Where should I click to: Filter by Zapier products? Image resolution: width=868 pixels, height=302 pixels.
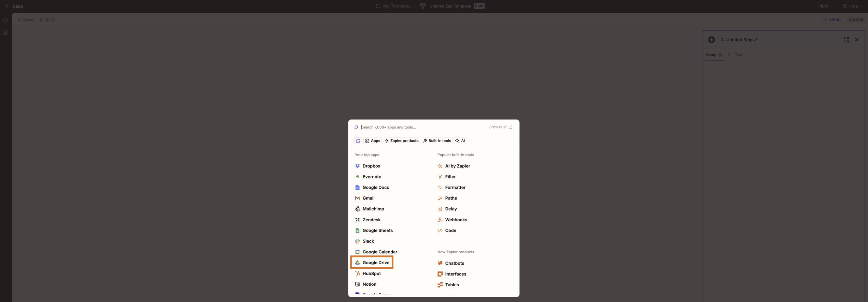point(401,141)
